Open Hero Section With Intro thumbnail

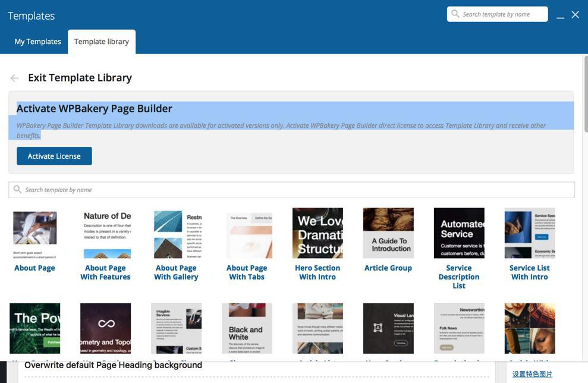tap(317, 233)
